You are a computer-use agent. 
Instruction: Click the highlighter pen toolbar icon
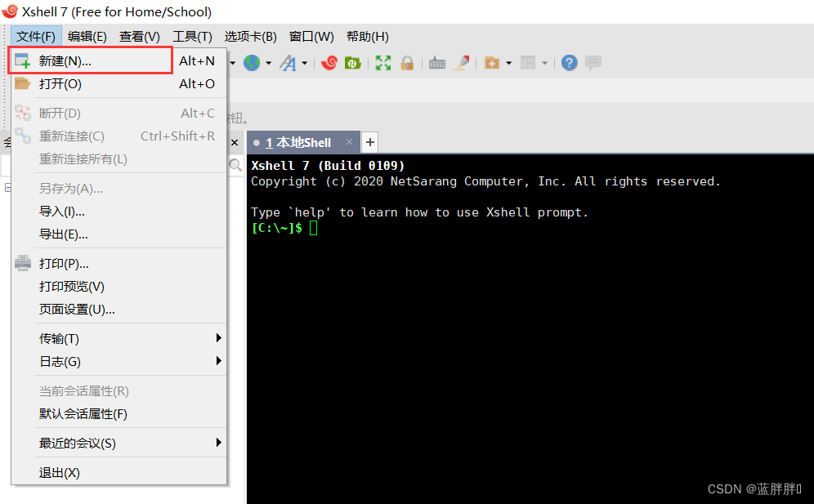coord(462,63)
